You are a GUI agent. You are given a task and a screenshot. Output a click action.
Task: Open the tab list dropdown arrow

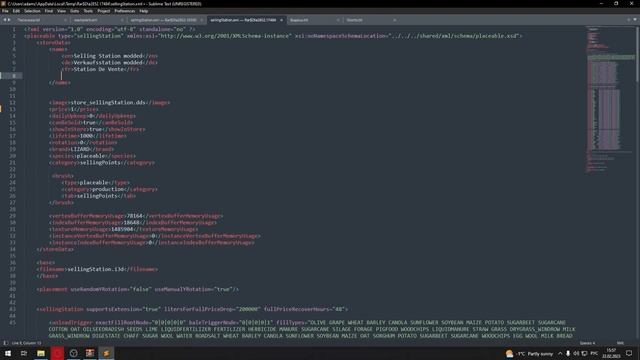click(x=635, y=20)
